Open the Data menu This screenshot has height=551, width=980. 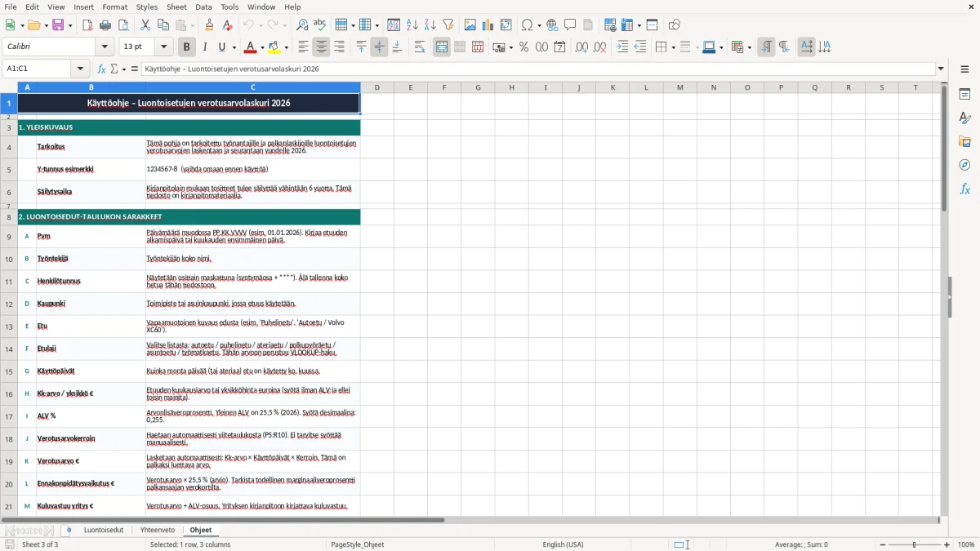pos(203,7)
